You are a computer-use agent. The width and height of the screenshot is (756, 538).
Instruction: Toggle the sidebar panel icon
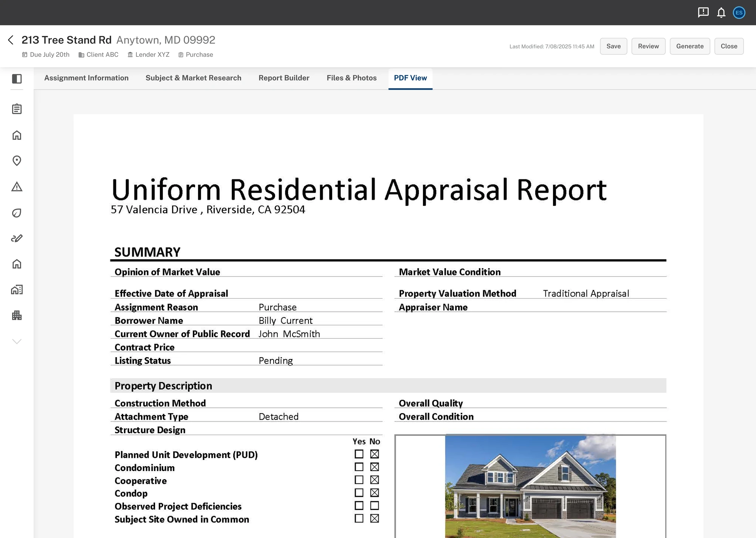[x=17, y=79]
